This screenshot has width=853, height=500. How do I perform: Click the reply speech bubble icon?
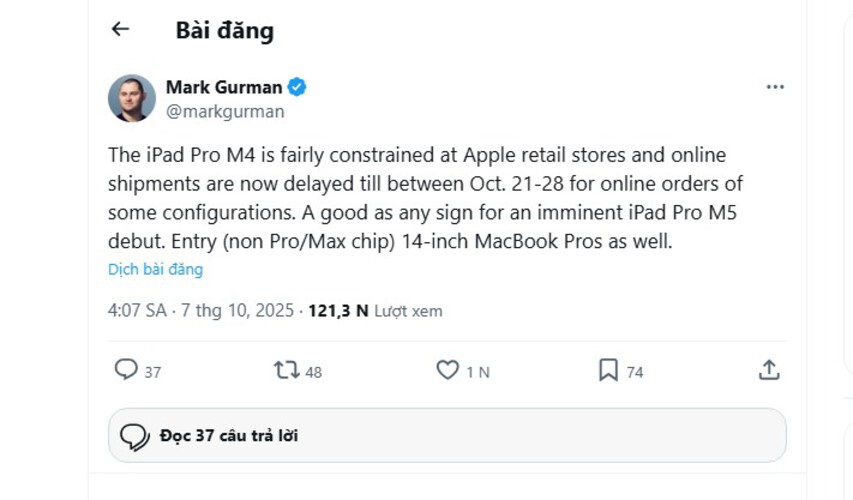coord(126,370)
